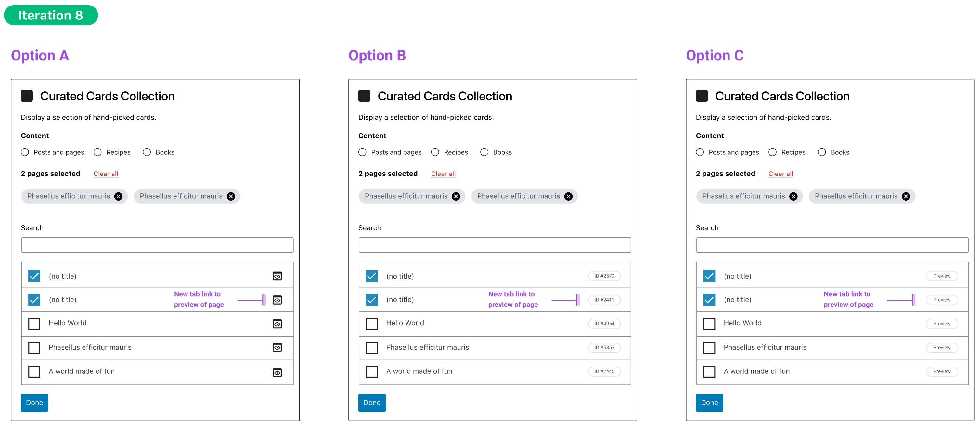The height and width of the screenshot is (429, 980).
Task: Remove first Phasellus efficitur mauris chip in Option A
Action: [x=118, y=196]
